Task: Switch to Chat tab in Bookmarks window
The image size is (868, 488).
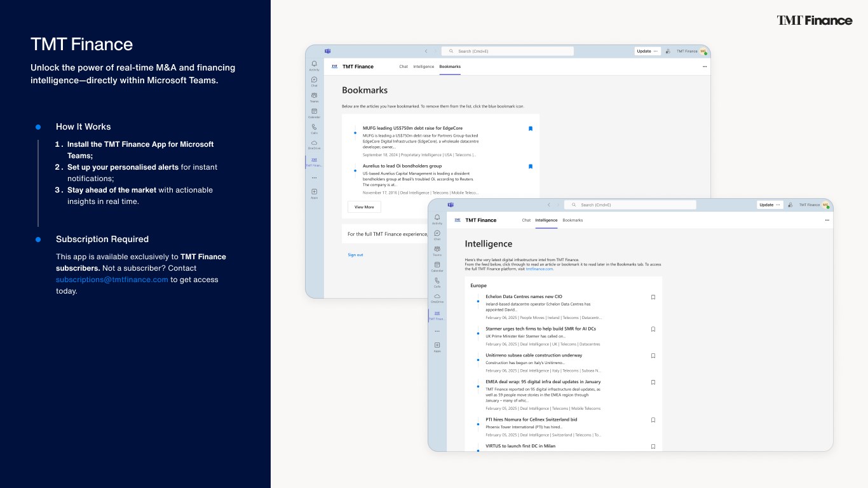Action: pos(403,67)
